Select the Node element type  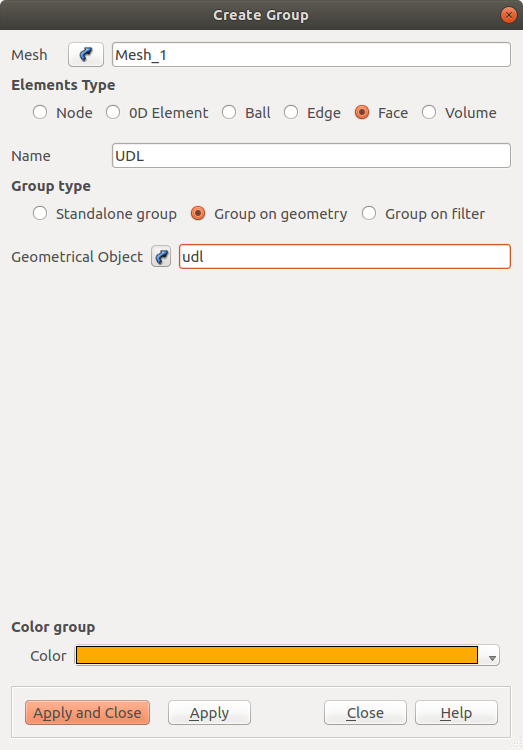tap(40, 112)
